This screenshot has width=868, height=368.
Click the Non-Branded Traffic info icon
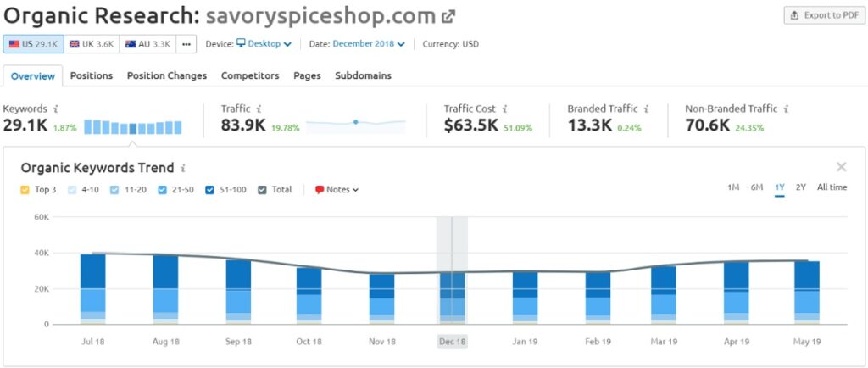tap(786, 109)
